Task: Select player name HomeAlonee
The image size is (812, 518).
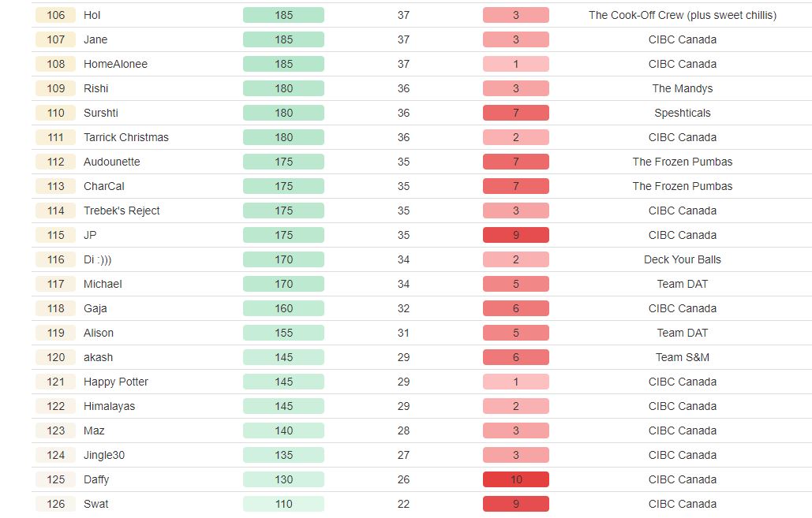Action: click(115, 64)
